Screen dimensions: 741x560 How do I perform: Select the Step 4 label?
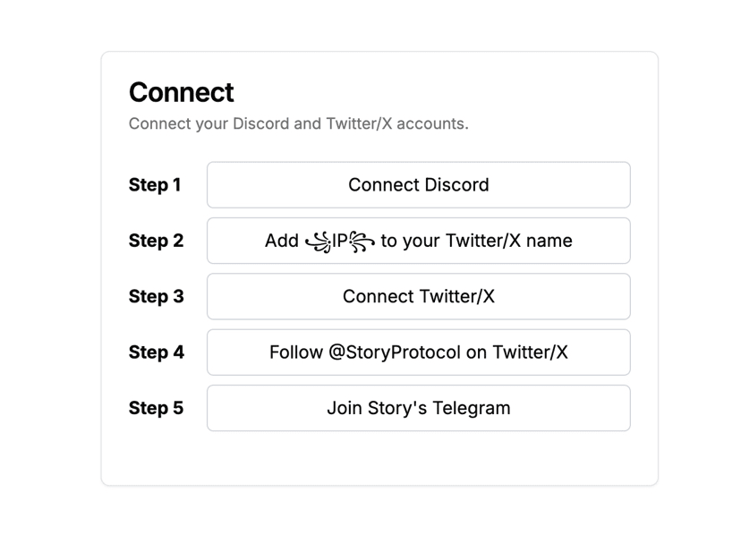pyautogui.click(x=156, y=352)
